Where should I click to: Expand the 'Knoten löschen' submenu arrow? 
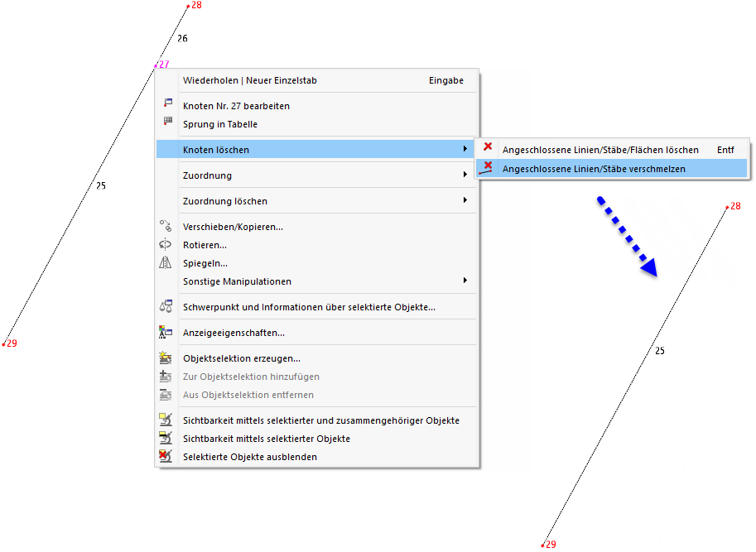465,149
